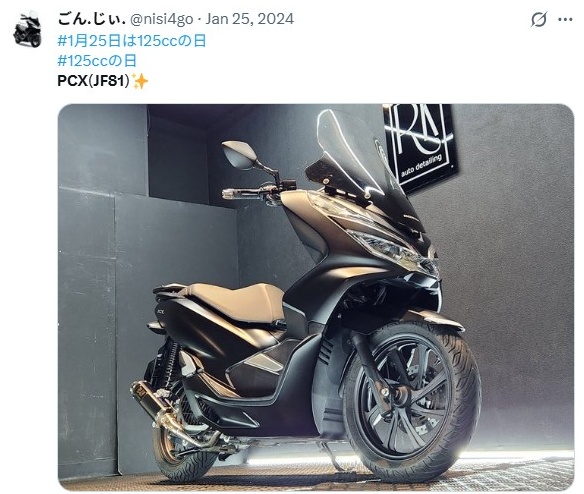Open hashtag #1月25日は125ccの日

(x=132, y=41)
